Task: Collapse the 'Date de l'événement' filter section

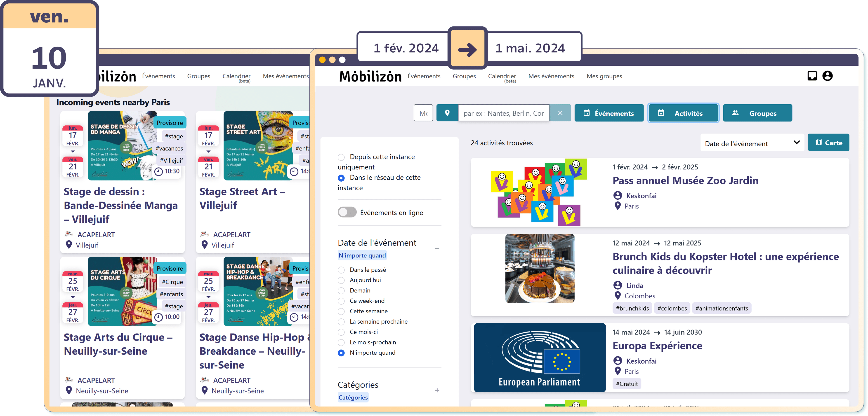Action: point(437,248)
